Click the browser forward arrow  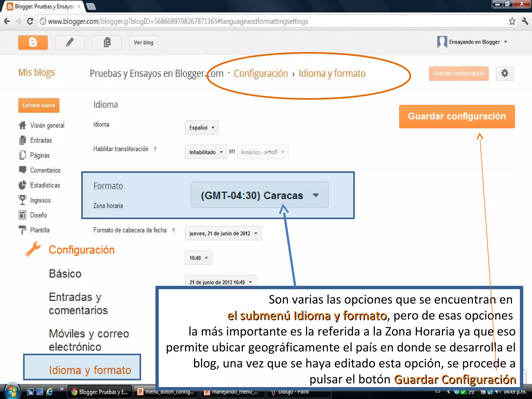pos(18,21)
